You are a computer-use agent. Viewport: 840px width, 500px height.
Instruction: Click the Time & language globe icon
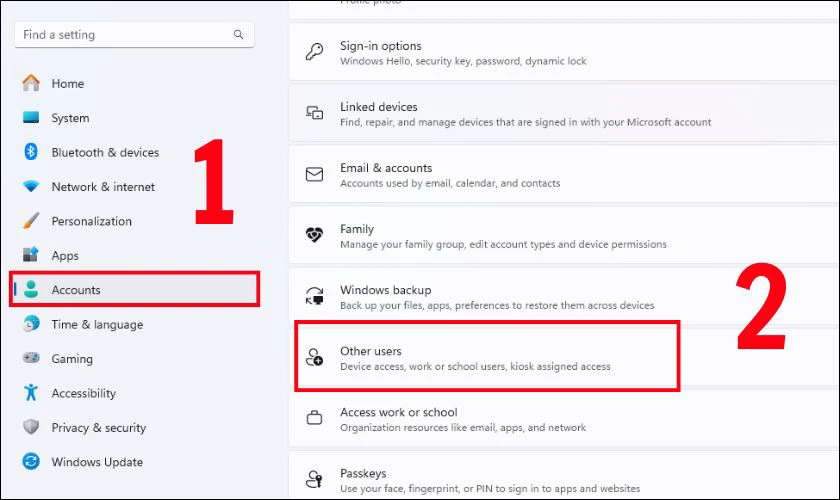pyautogui.click(x=31, y=324)
